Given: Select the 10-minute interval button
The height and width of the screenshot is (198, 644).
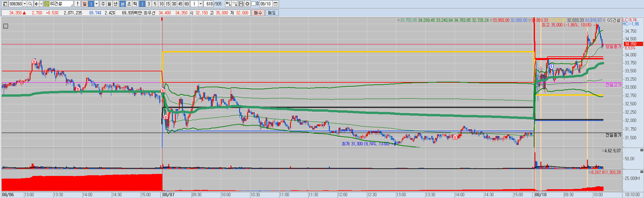Looking at the screenshot, I should [x=161, y=4].
